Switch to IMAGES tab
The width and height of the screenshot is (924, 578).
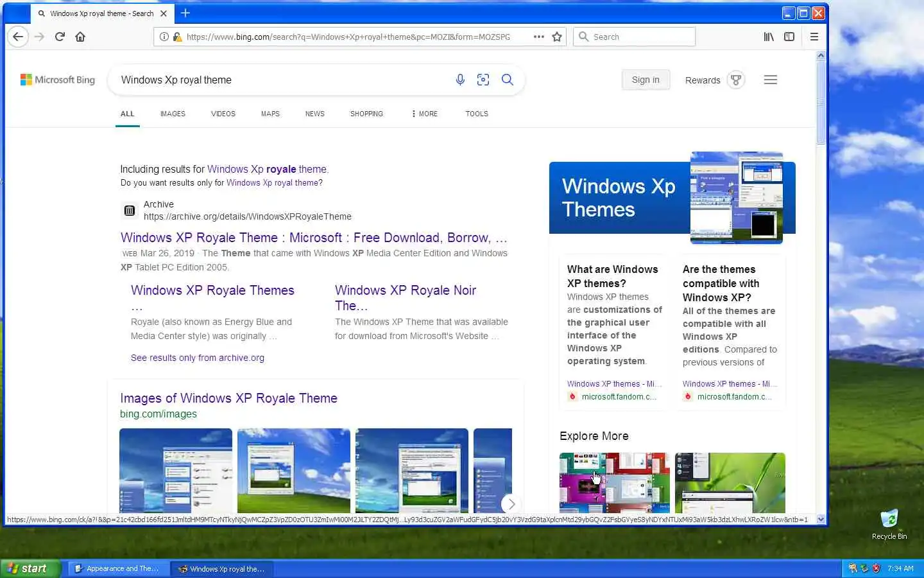click(173, 114)
